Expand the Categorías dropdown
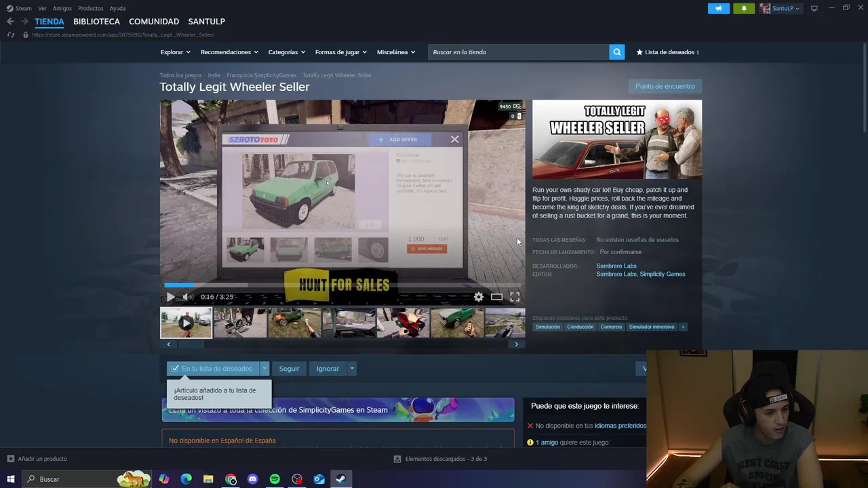 286,52
